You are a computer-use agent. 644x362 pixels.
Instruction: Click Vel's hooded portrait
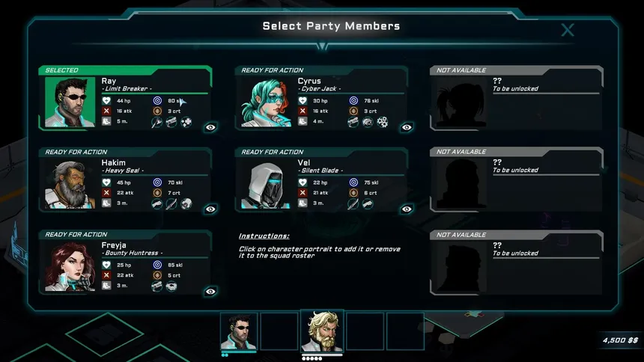coord(266,184)
